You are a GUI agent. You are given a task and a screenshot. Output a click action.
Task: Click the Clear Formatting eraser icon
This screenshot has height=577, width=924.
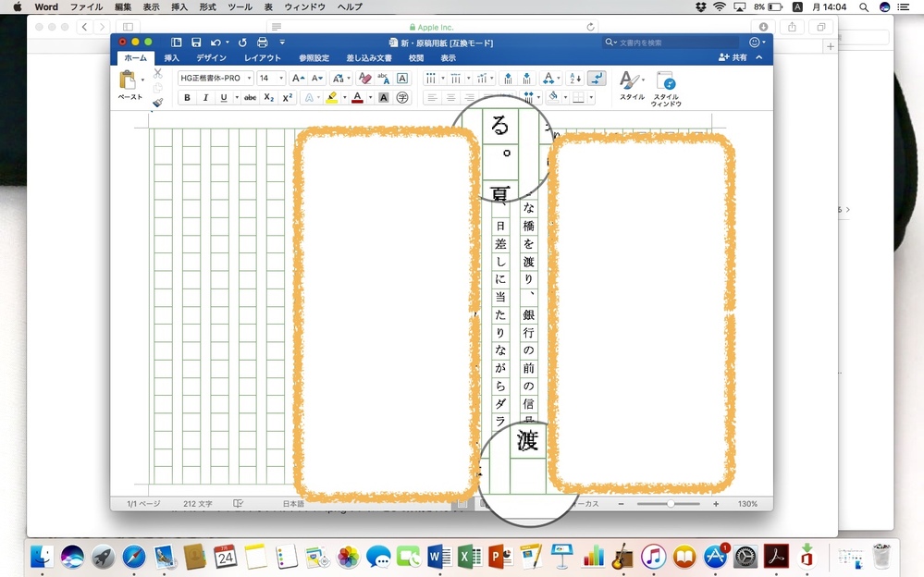pos(364,79)
